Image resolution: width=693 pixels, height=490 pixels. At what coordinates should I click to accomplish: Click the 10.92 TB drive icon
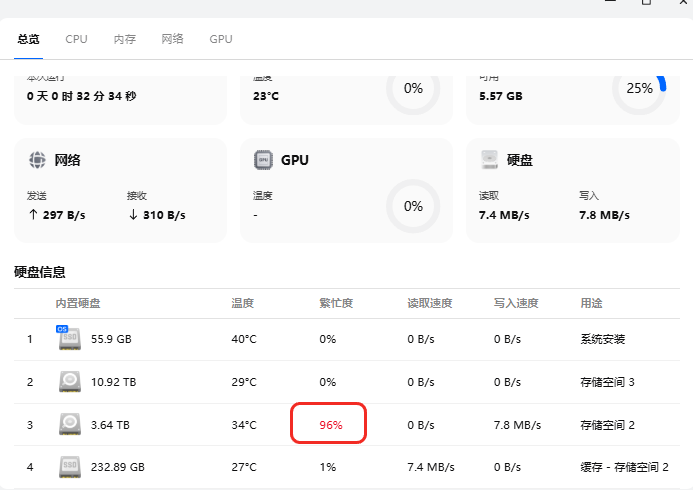pyautogui.click(x=69, y=381)
